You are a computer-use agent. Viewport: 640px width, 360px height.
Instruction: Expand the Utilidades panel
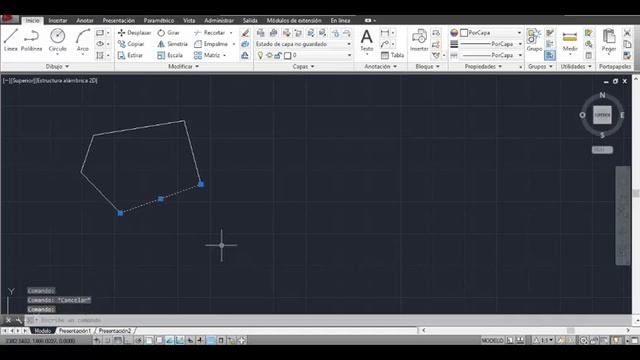tap(576, 66)
